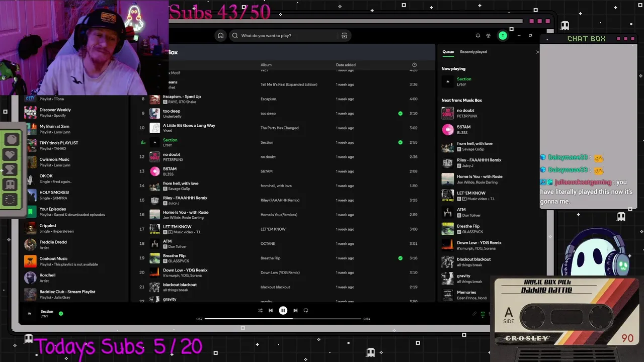Click now-playing Section title in queue panel

(464, 79)
